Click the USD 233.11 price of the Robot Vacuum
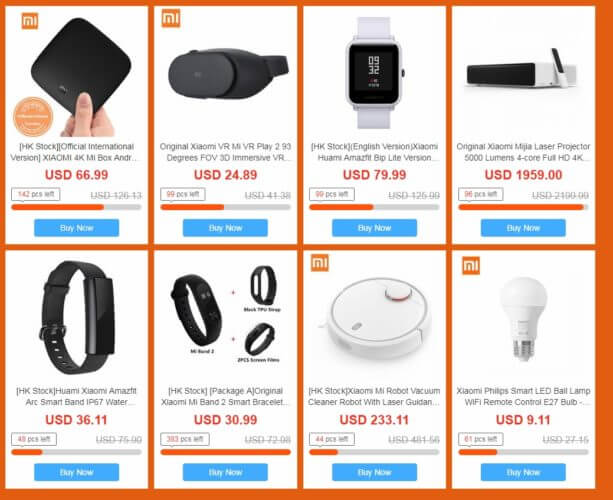The image size is (613, 500). click(374, 420)
